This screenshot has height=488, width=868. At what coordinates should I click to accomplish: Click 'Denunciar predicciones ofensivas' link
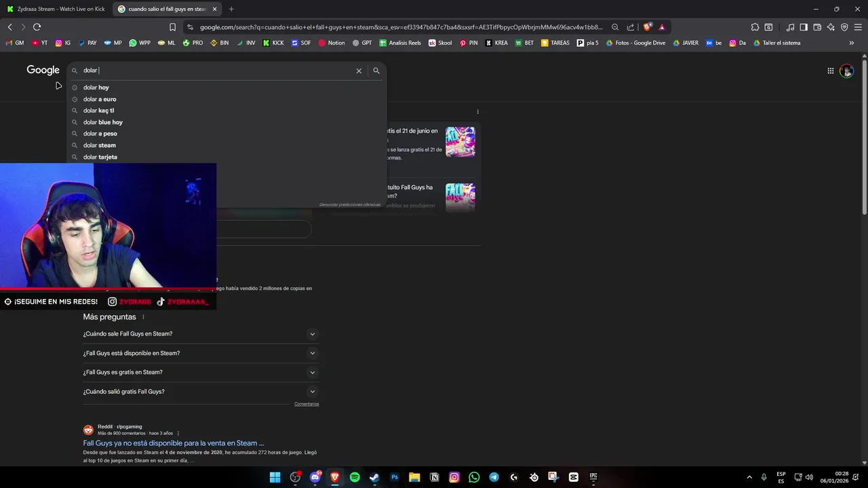[350, 204]
